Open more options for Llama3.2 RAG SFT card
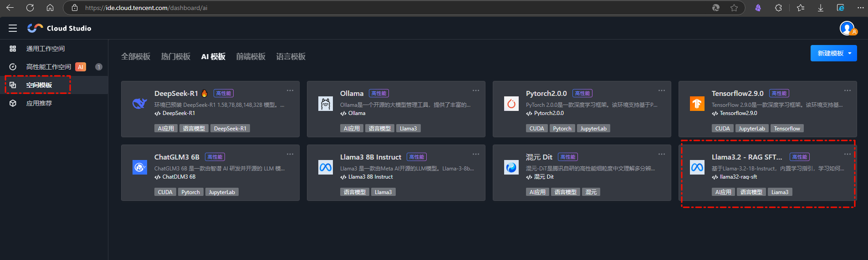The height and width of the screenshot is (260, 868). [x=848, y=154]
